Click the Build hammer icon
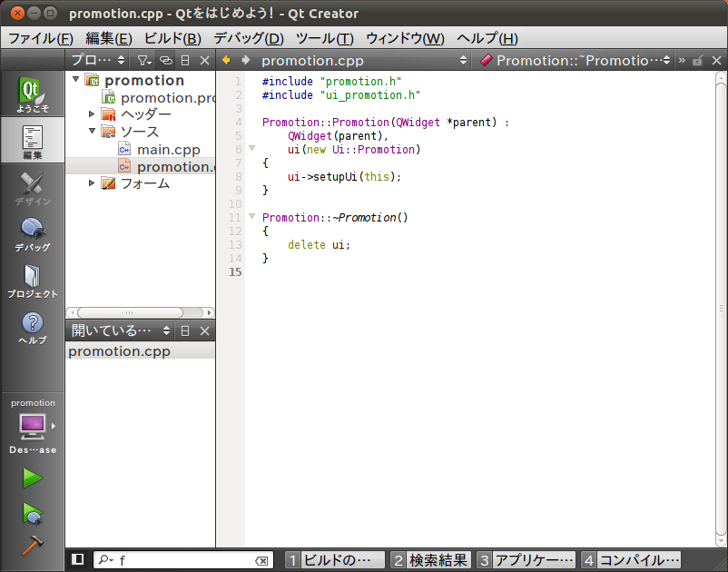Viewport: 728px width, 572px height. click(x=33, y=546)
